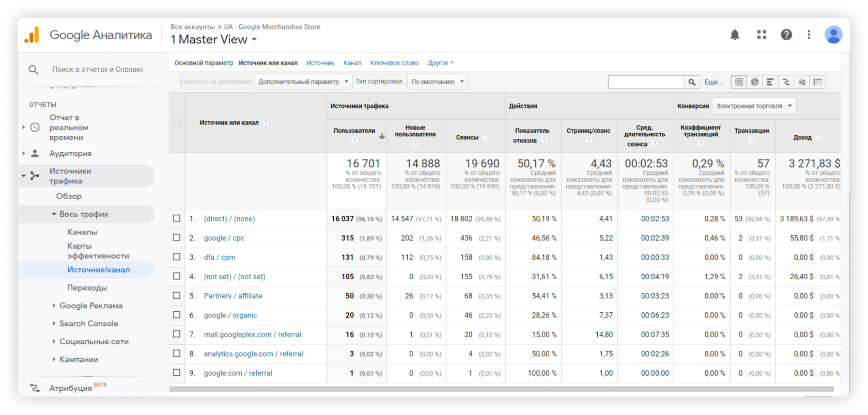Check the google / cpc row checkbox
Image resolution: width=868 pixels, height=415 pixels.
click(177, 238)
